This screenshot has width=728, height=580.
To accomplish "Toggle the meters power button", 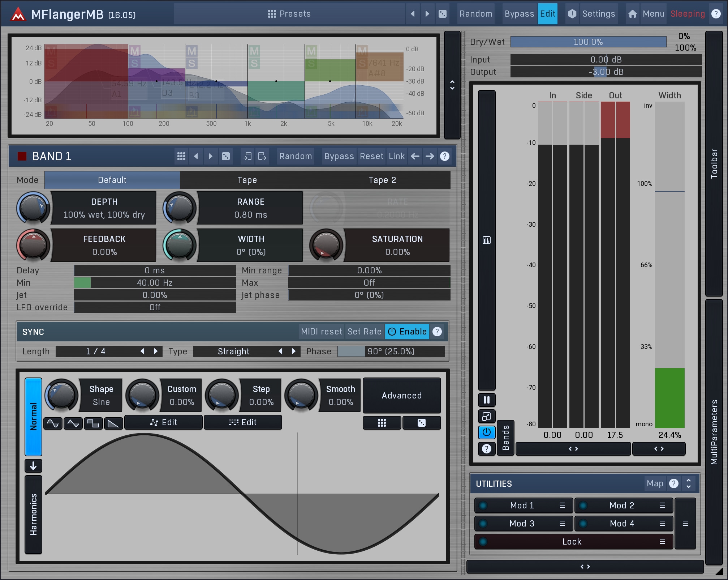I will [487, 432].
